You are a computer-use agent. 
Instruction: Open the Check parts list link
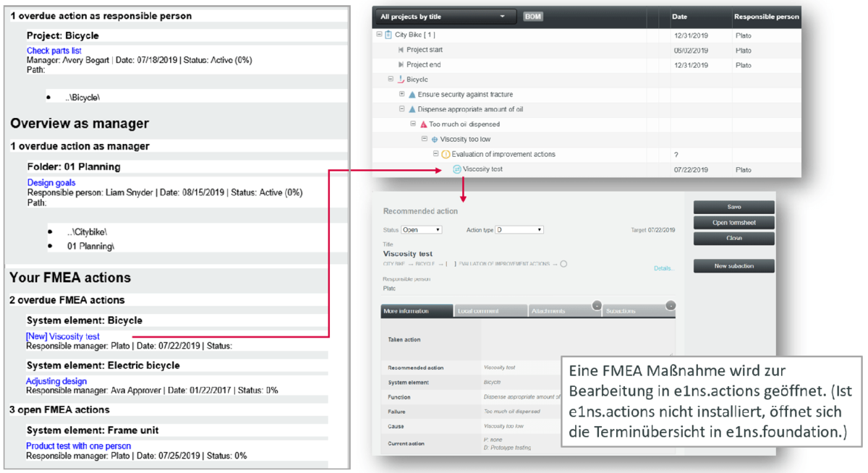(x=54, y=51)
